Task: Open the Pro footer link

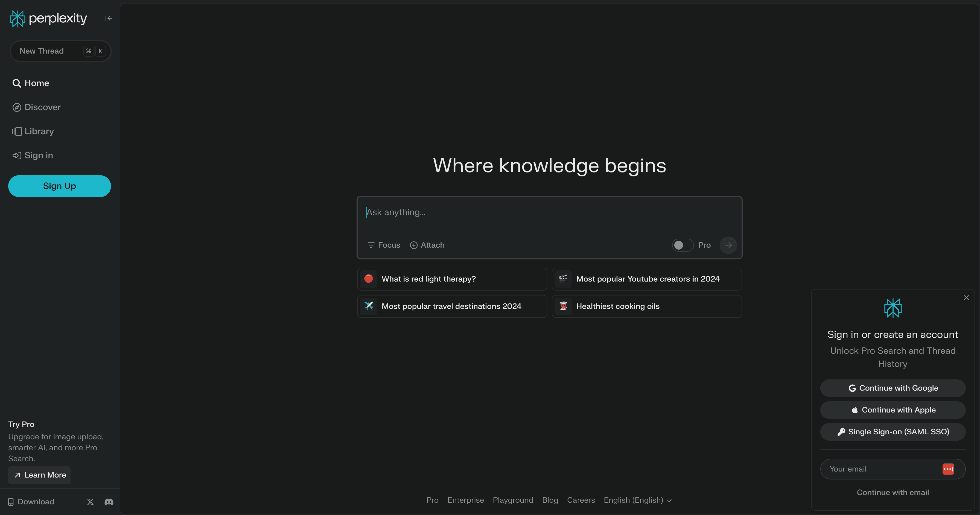Action: pos(432,500)
